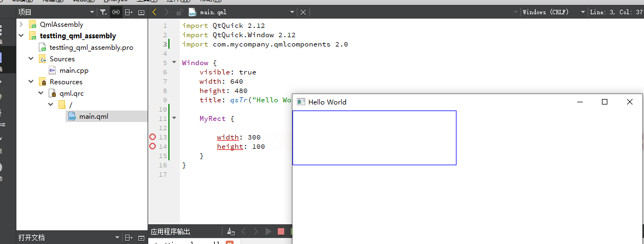Click 'width: 640' code line

tap(221, 82)
